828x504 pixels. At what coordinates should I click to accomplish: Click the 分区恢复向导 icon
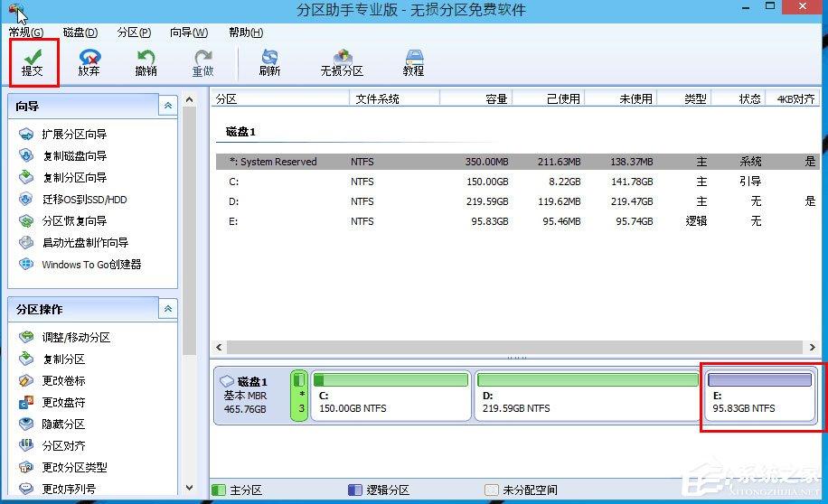pos(26,220)
